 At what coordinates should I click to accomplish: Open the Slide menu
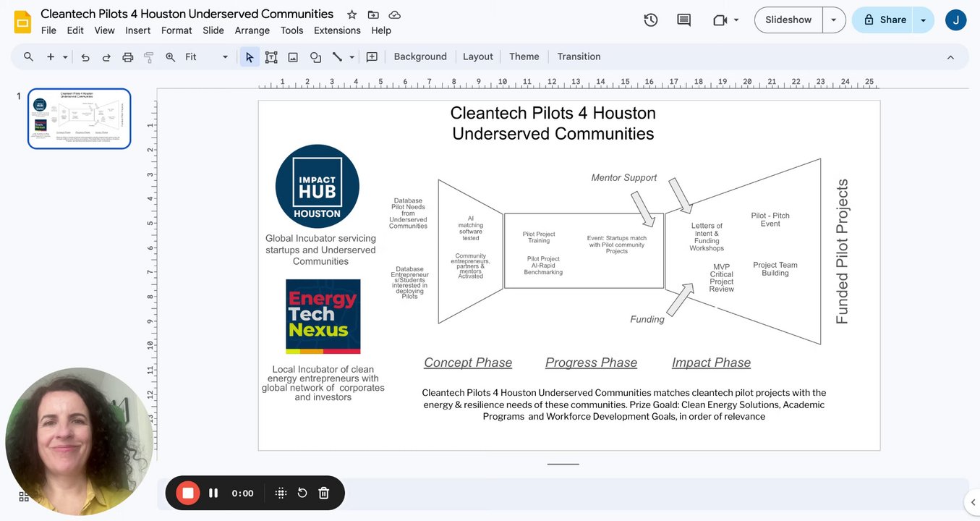pos(213,30)
